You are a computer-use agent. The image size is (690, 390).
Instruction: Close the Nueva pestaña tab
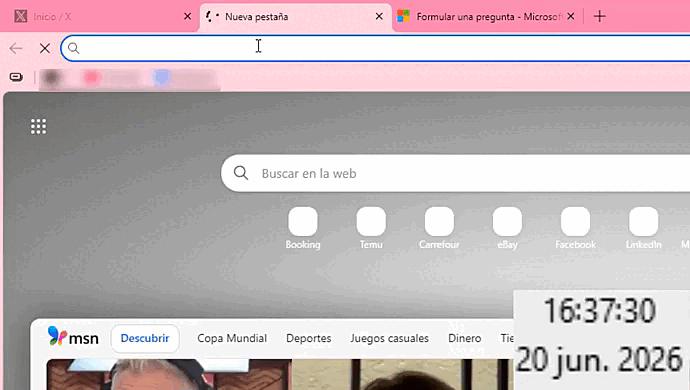(x=379, y=16)
